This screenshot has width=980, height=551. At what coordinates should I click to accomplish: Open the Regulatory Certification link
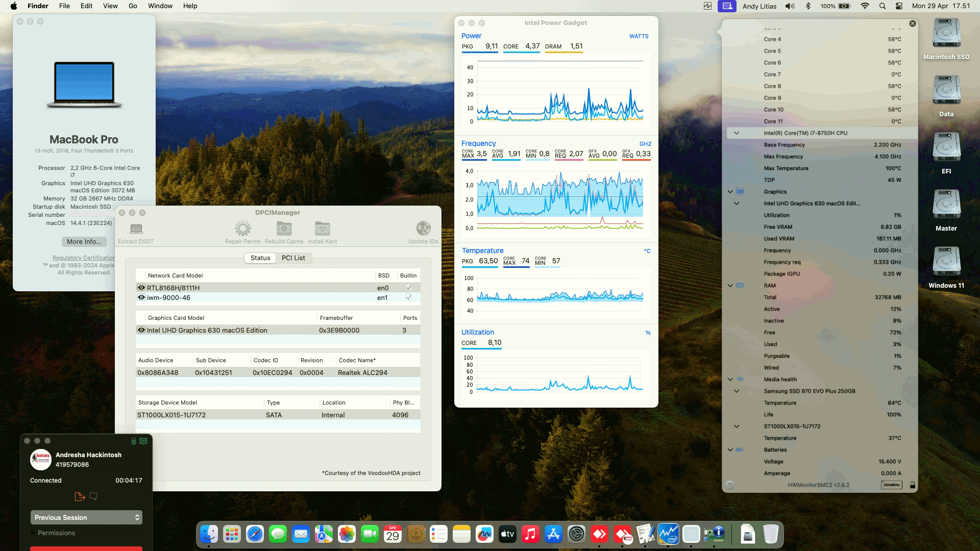(84, 257)
